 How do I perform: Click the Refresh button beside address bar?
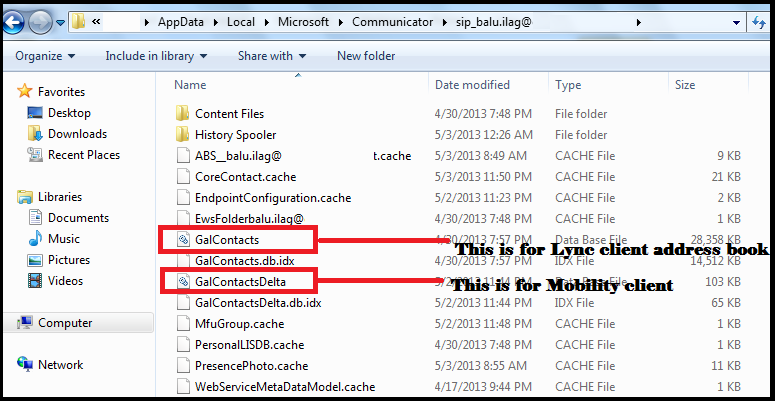(759, 22)
